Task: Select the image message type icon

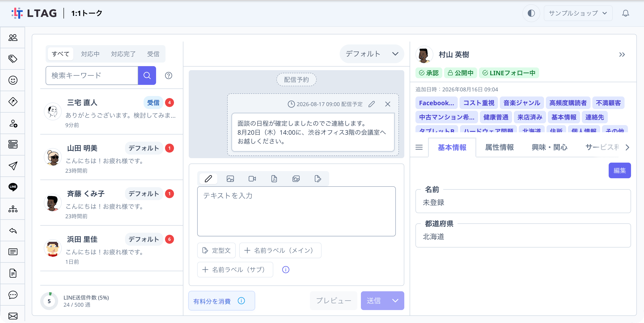Action: pos(230,179)
